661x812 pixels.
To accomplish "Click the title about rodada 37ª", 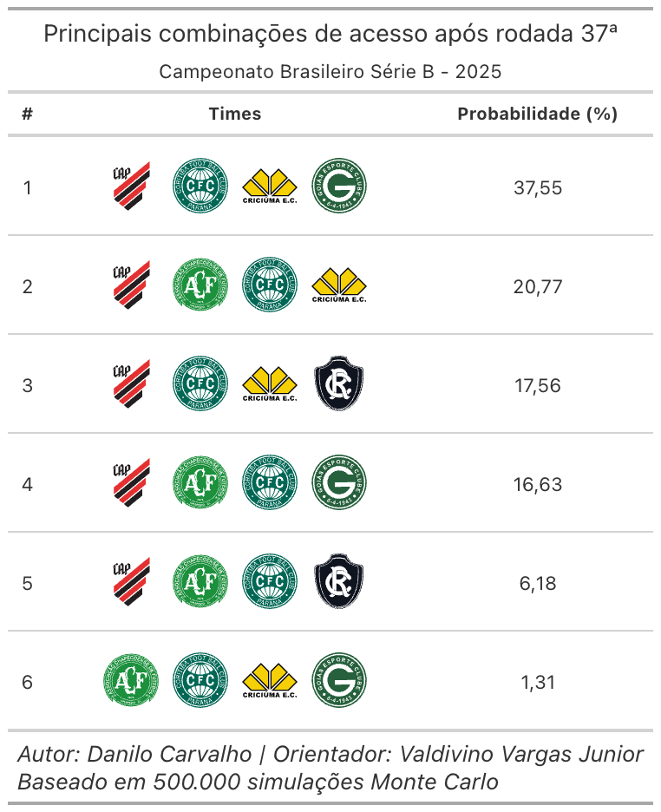I will 330,35.
